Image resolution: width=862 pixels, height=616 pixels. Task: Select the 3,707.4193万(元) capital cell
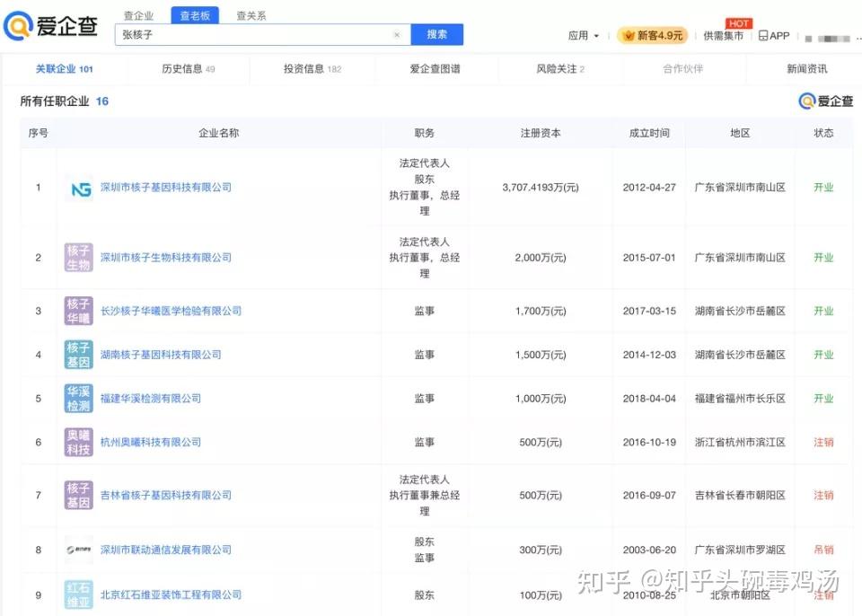[541, 188]
